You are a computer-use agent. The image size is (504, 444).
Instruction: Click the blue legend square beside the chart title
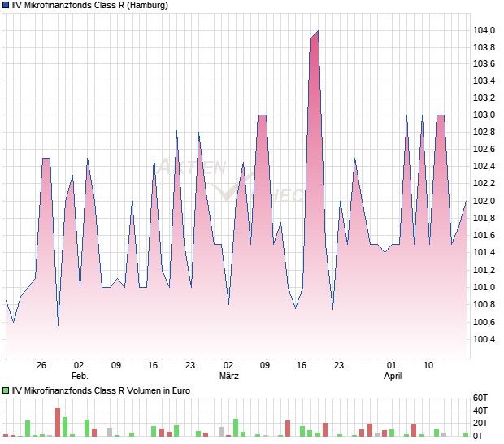(6, 6)
